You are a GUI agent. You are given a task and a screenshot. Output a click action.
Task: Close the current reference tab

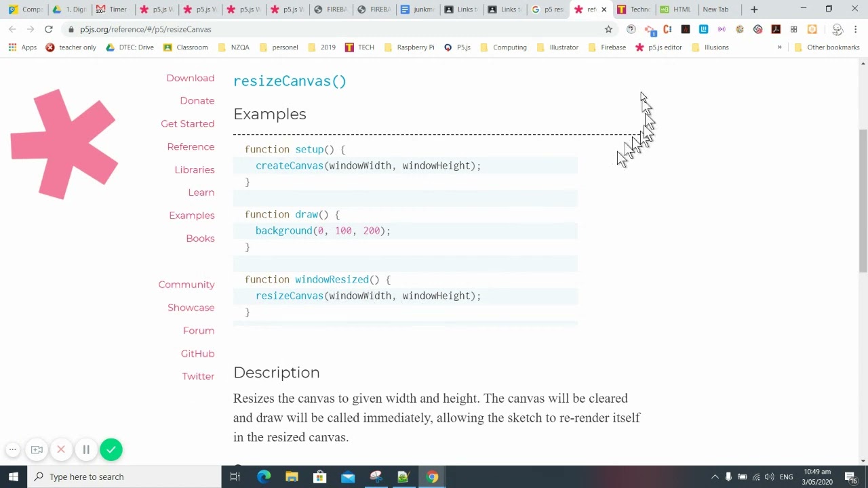click(x=604, y=9)
